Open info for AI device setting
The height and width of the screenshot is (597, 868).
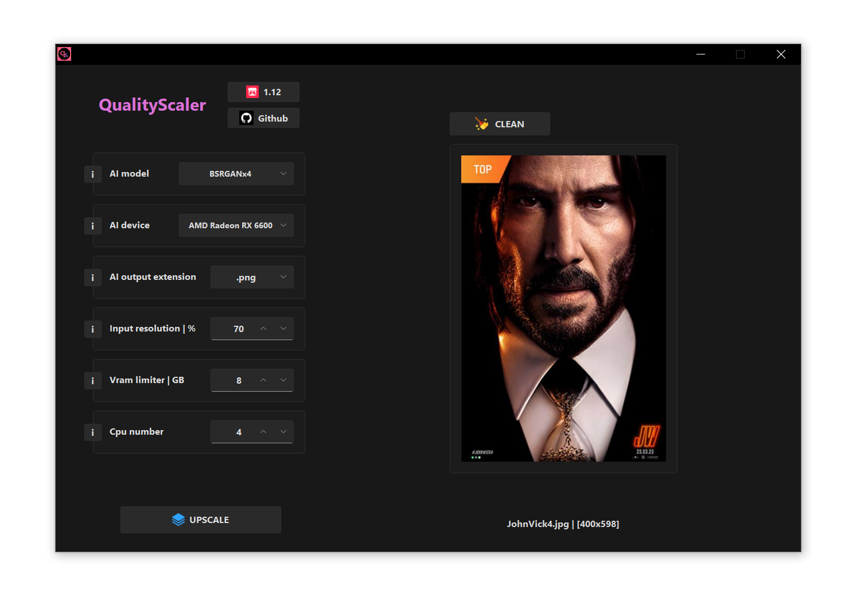(x=92, y=225)
